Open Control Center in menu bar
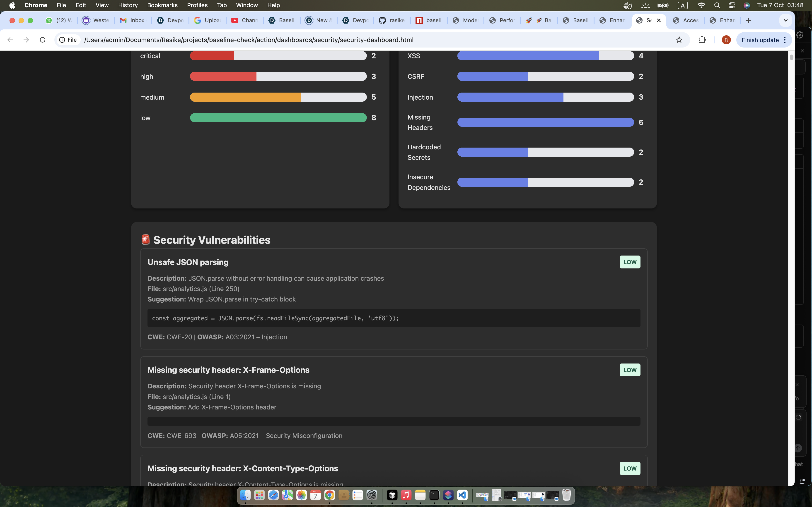The width and height of the screenshot is (812, 507). click(x=732, y=5)
